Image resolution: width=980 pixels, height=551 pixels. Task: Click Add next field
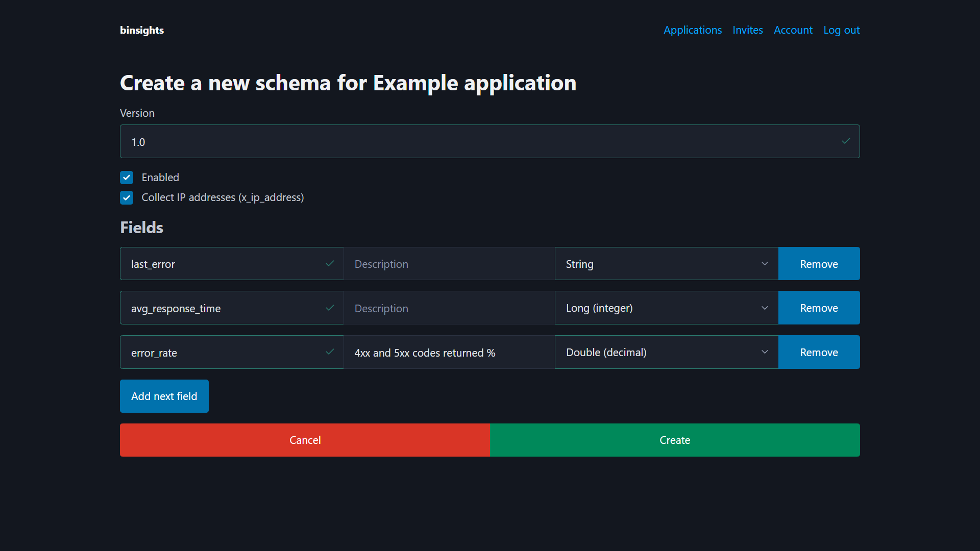[164, 396]
